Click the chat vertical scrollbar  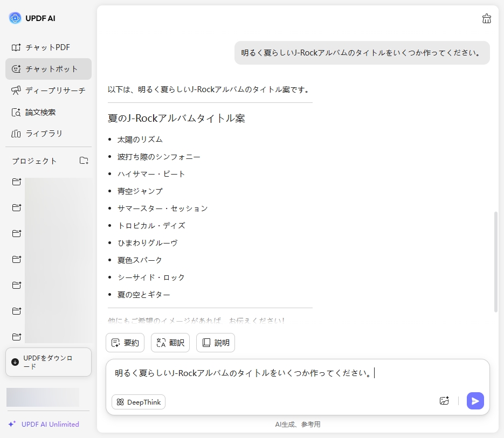coord(495,262)
